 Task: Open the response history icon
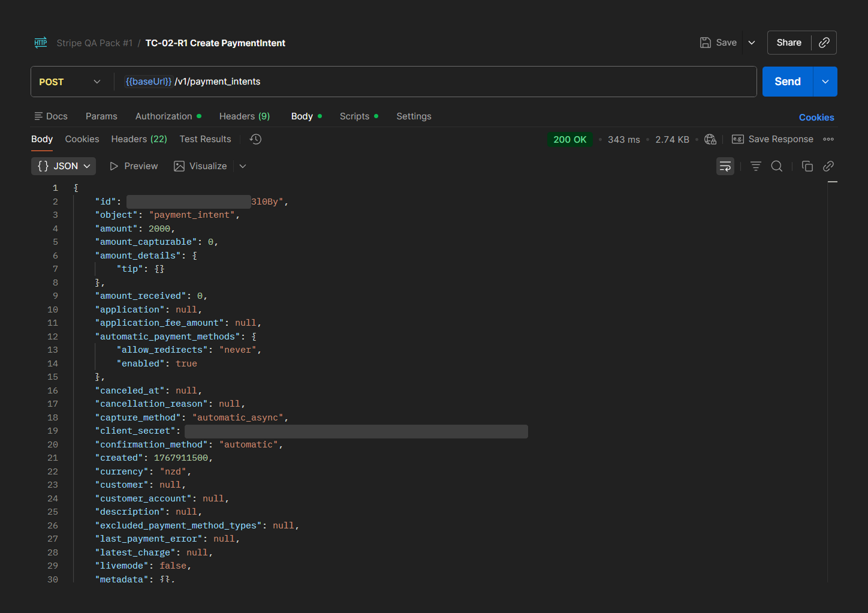click(255, 139)
